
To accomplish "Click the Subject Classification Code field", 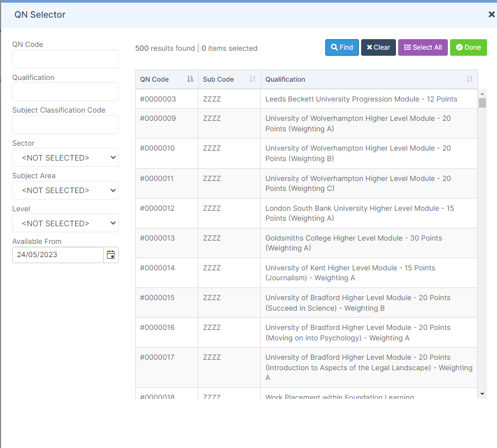I will click(65, 125).
